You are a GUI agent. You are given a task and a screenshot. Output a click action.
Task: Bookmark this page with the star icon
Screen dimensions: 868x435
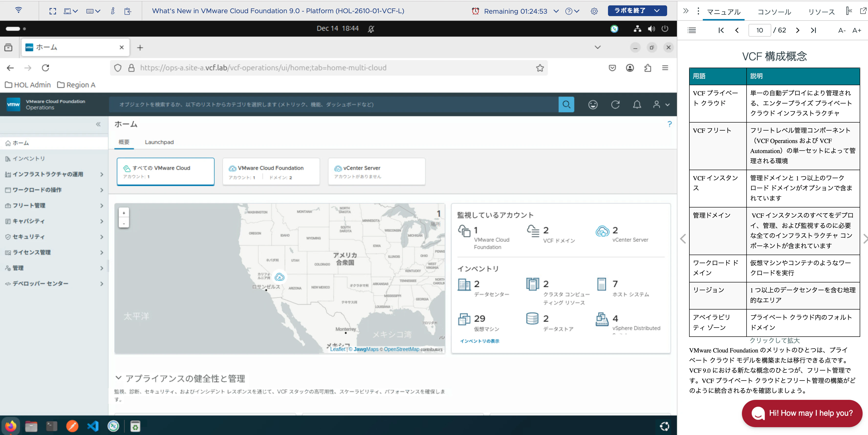[540, 68]
